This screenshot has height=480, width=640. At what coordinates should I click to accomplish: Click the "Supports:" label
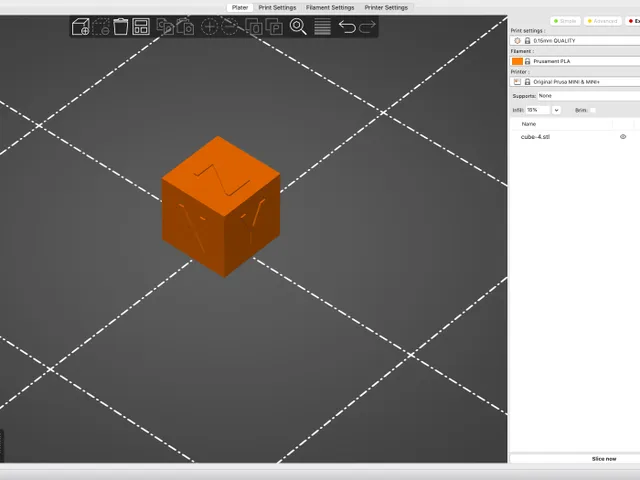click(524, 96)
